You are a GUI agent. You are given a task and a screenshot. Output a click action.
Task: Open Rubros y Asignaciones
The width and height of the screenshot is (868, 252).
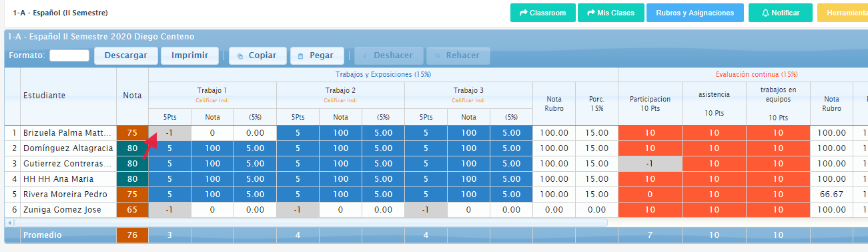[695, 13]
